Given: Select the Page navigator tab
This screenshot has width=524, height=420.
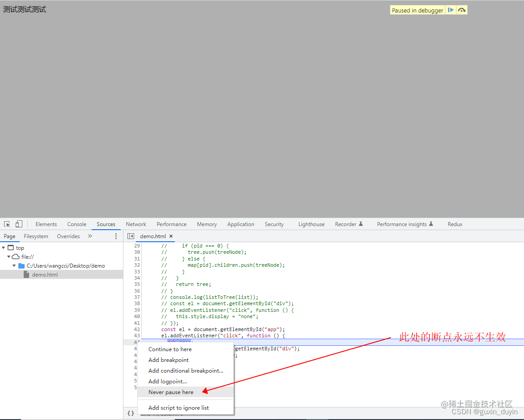Looking at the screenshot, I should tap(9, 236).
